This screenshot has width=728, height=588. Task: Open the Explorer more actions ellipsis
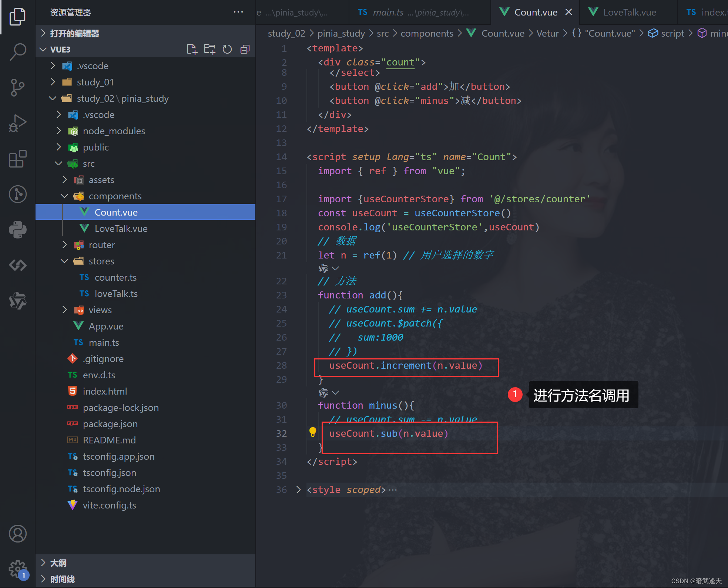point(238,12)
